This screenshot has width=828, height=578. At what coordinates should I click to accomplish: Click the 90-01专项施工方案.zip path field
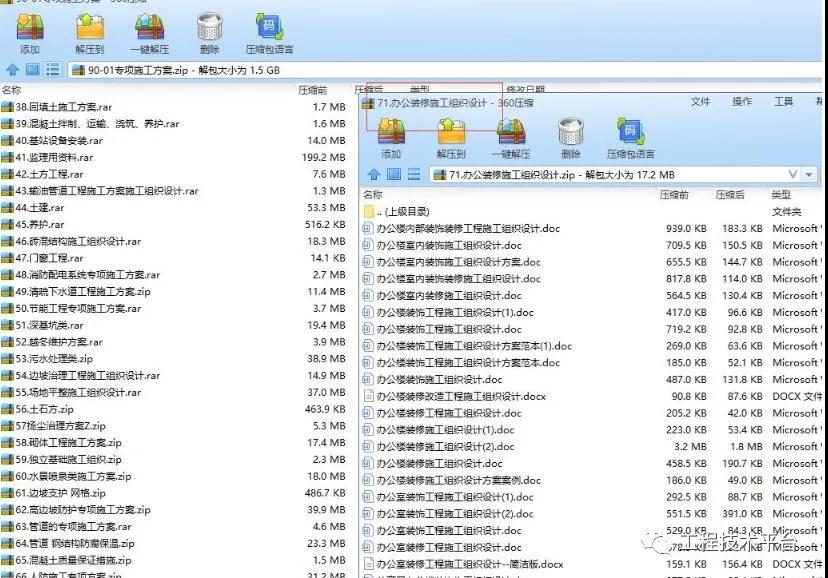click(x=180, y=70)
